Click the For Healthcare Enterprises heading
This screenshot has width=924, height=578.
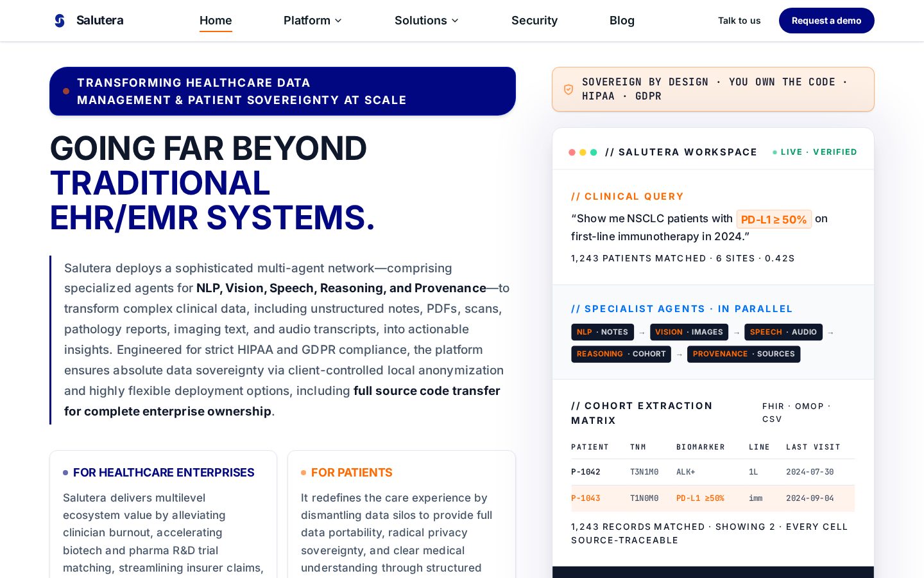click(164, 473)
